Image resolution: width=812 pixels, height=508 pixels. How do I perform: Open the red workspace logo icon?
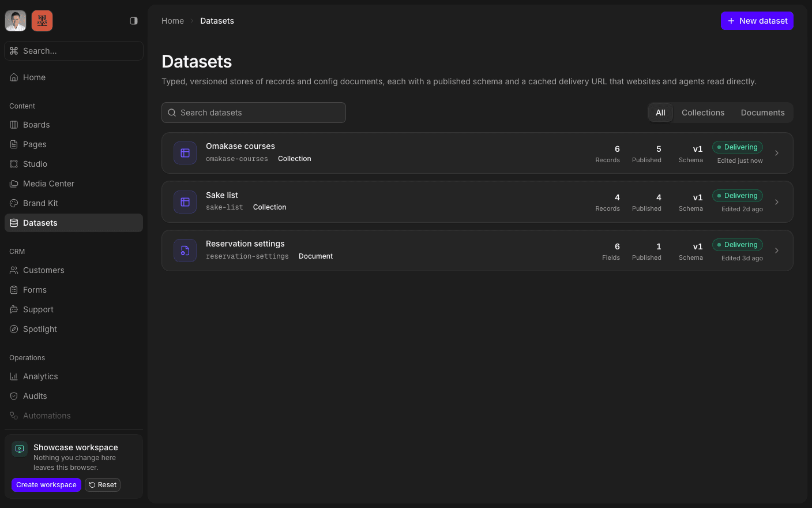click(x=42, y=21)
